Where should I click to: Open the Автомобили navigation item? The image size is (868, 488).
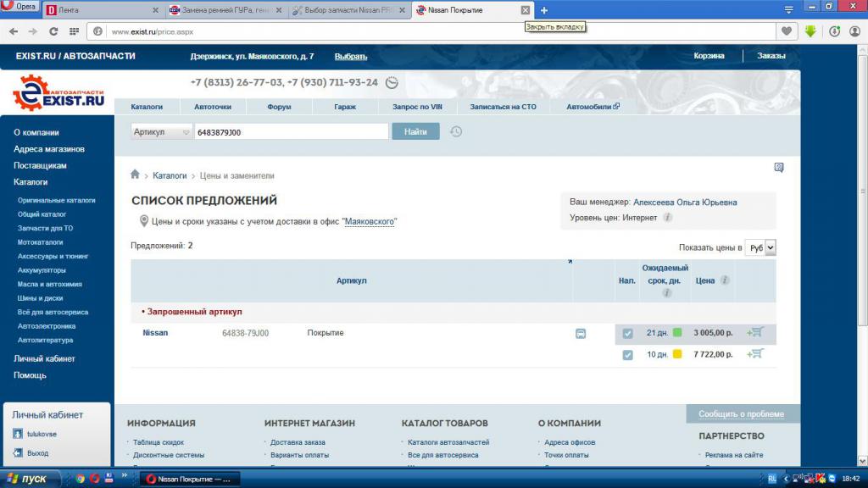pos(593,107)
